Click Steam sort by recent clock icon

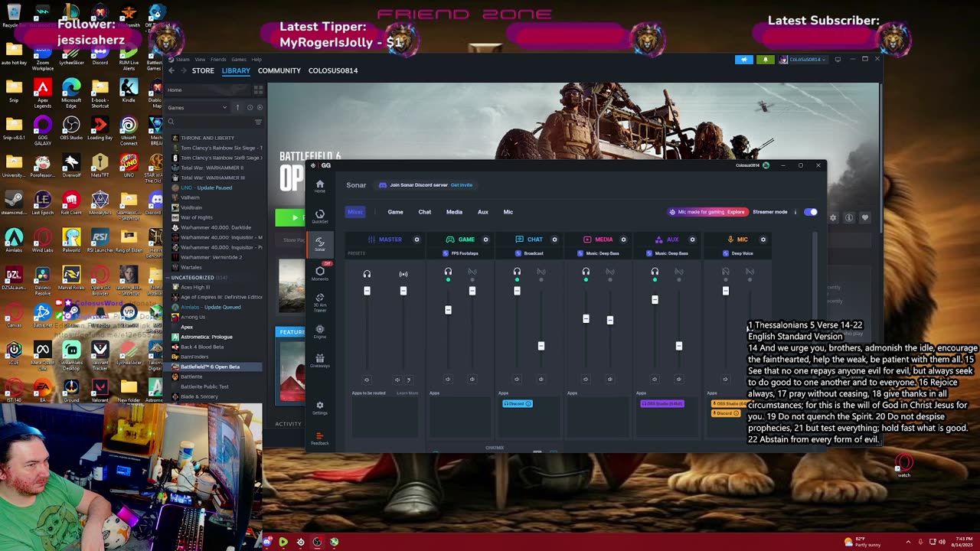click(250, 107)
